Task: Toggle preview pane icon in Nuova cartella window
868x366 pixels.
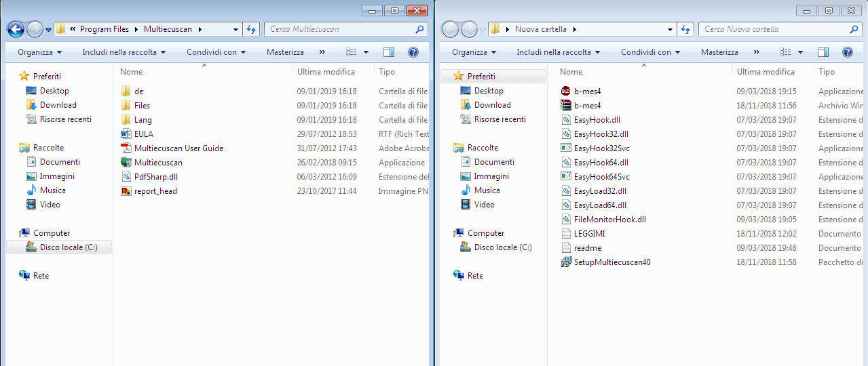Action: click(823, 52)
